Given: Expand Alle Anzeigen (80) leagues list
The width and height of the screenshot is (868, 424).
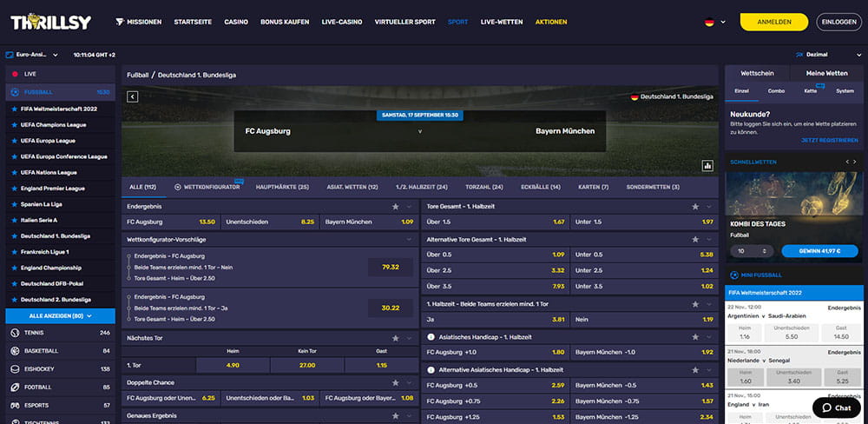Looking at the screenshot, I should coord(61,316).
